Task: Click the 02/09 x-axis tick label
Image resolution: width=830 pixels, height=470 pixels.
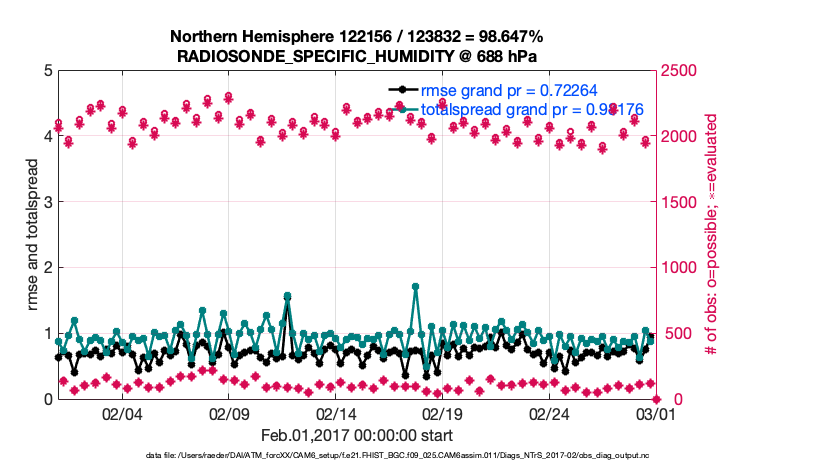Action: (x=229, y=413)
